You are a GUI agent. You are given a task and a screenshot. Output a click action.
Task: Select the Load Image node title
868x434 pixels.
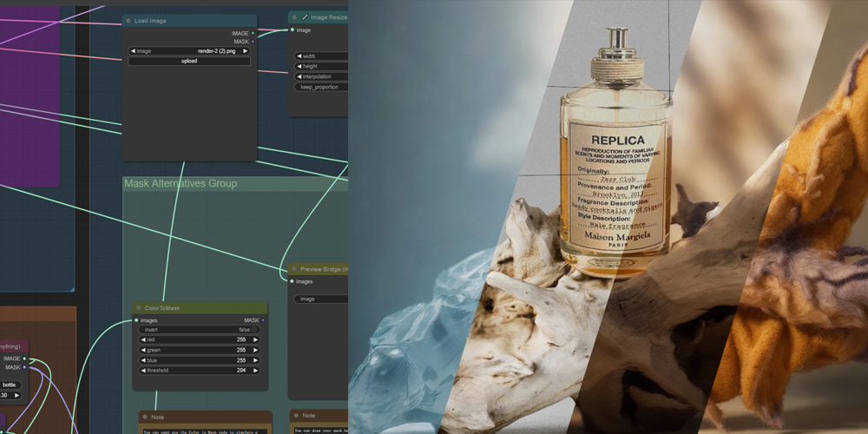(x=150, y=21)
